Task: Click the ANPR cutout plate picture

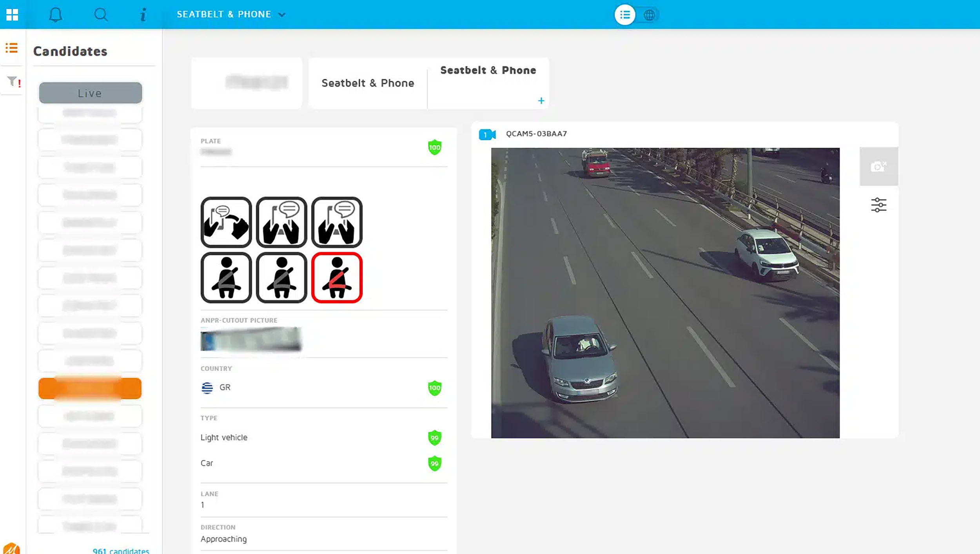Action: [251, 339]
